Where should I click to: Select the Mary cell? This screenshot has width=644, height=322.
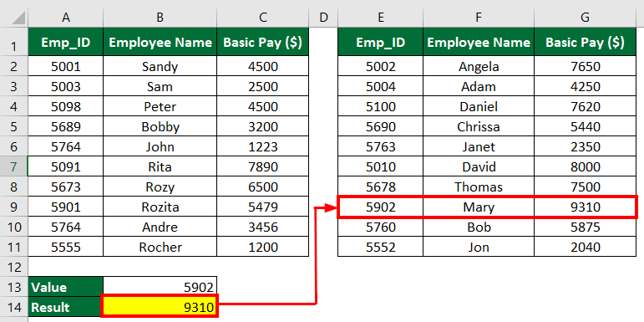(x=479, y=207)
